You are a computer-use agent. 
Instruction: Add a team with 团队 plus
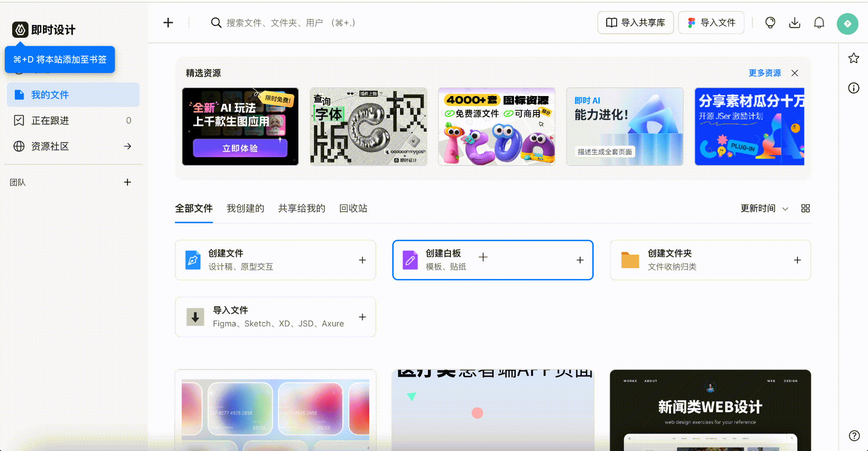(x=127, y=182)
